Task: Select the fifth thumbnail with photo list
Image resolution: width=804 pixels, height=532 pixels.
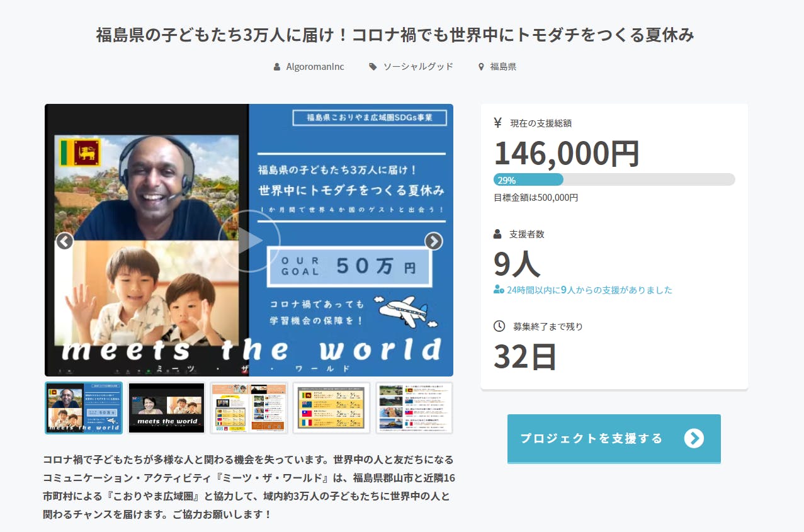Action: (x=414, y=408)
